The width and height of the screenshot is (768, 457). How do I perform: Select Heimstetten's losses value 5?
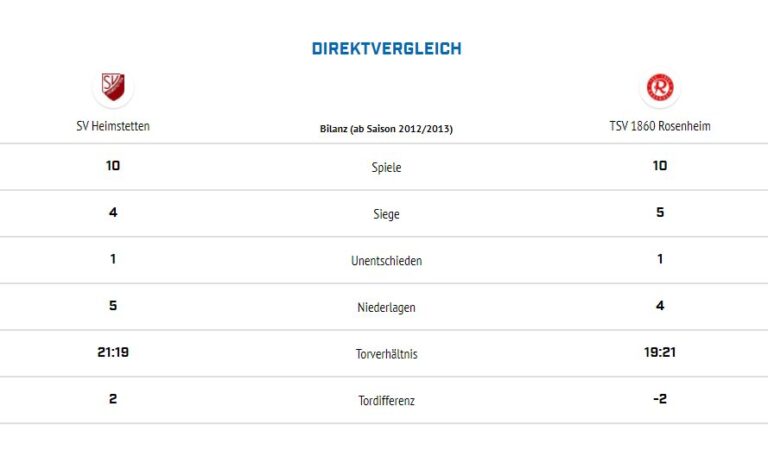pyautogui.click(x=113, y=306)
